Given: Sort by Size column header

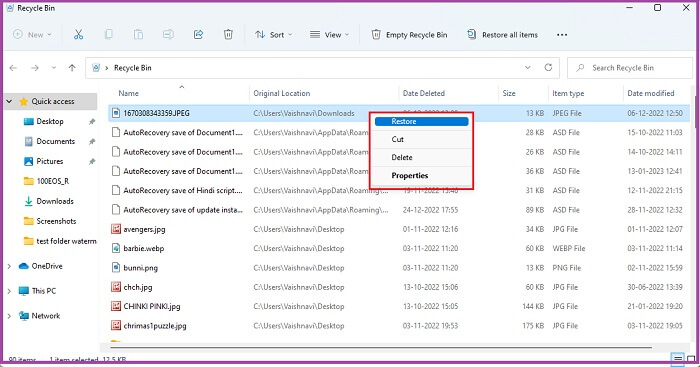Looking at the screenshot, I should 509,93.
